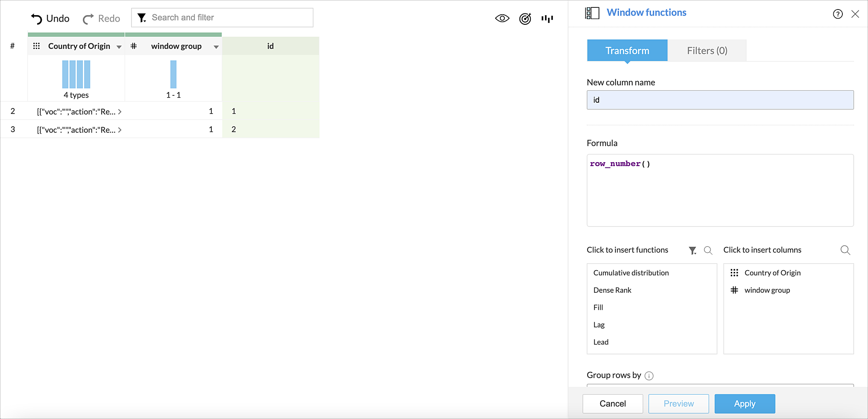Open the function search magnifier
The image size is (868, 419).
pos(708,250)
